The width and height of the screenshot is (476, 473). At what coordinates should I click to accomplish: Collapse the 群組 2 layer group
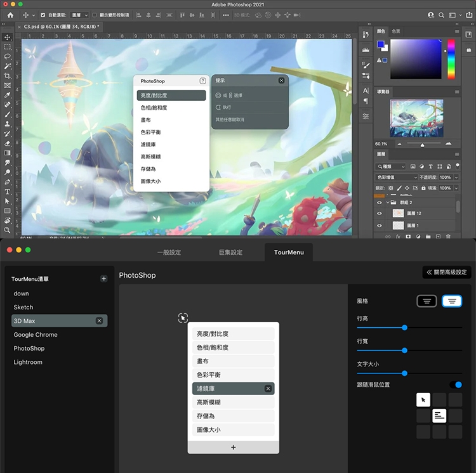(387, 202)
